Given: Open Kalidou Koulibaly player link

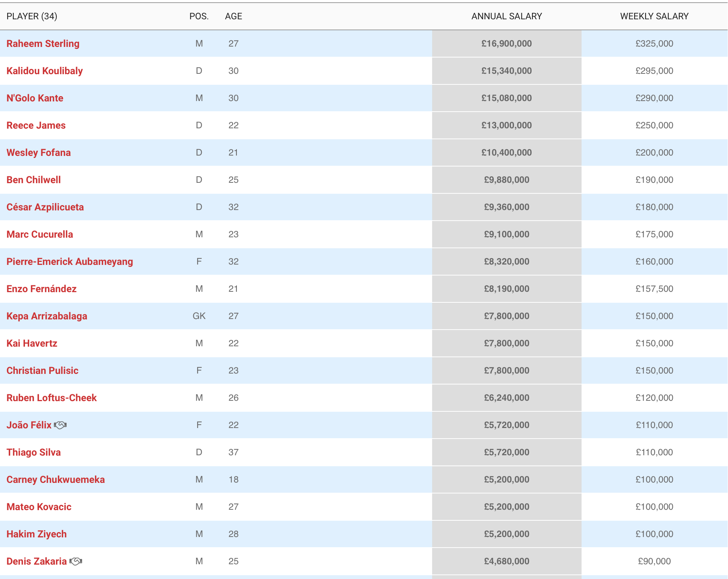Looking at the screenshot, I should [45, 71].
